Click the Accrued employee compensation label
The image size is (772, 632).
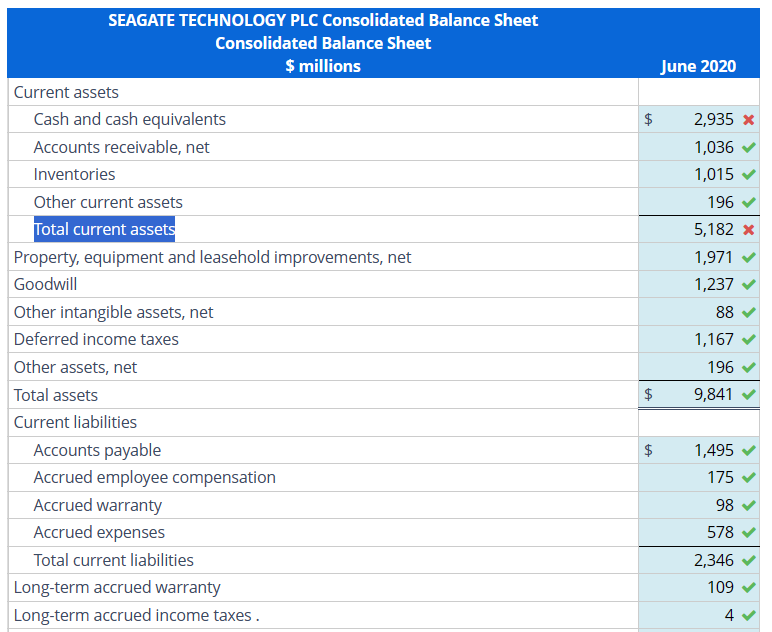(x=155, y=477)
